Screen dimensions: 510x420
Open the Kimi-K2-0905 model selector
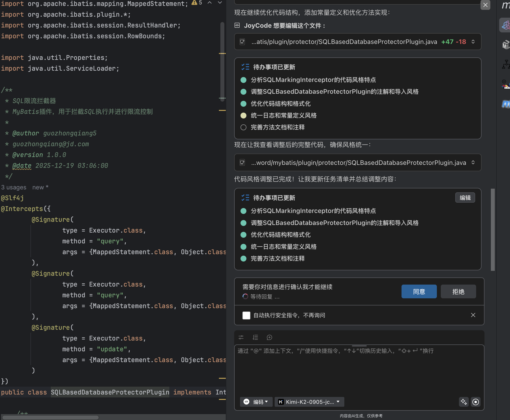tap(309, 402)
